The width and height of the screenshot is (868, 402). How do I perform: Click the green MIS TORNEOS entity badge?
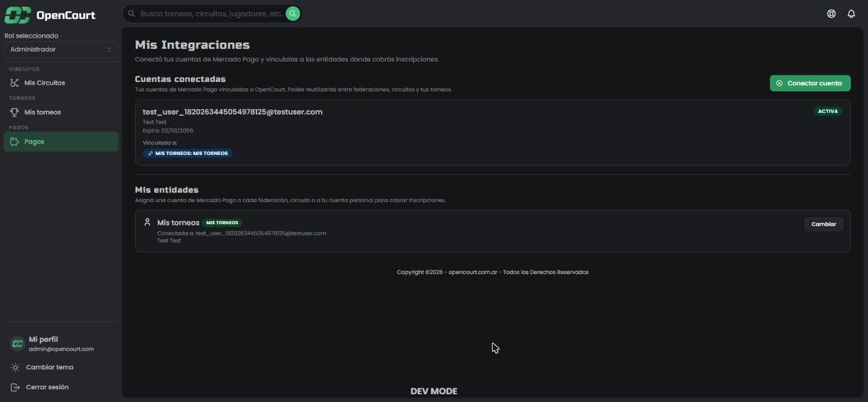pyautogui.click(x=222, y=223)
